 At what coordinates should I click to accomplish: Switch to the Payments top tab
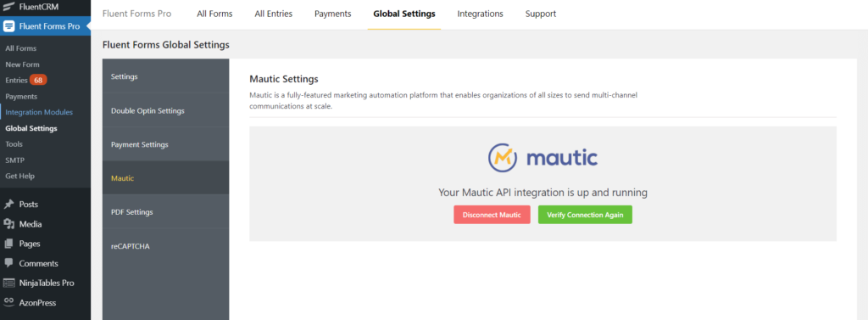[332, 14]
